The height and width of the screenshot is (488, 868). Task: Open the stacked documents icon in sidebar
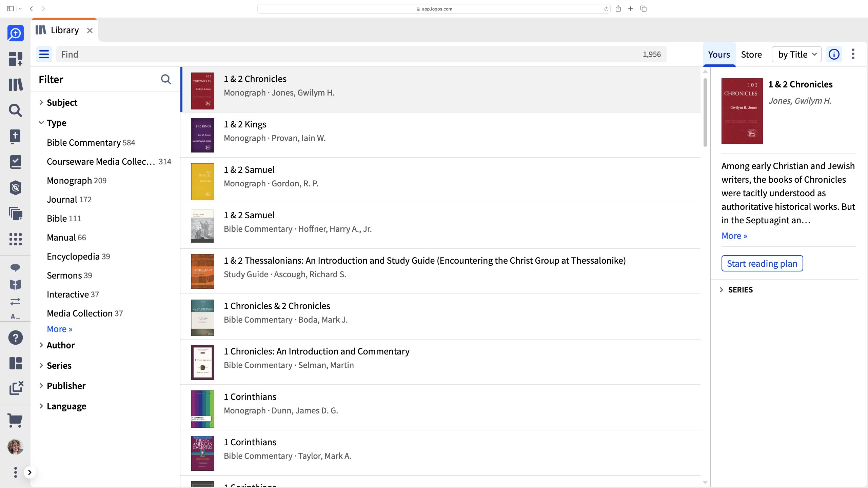coord(16,213)
